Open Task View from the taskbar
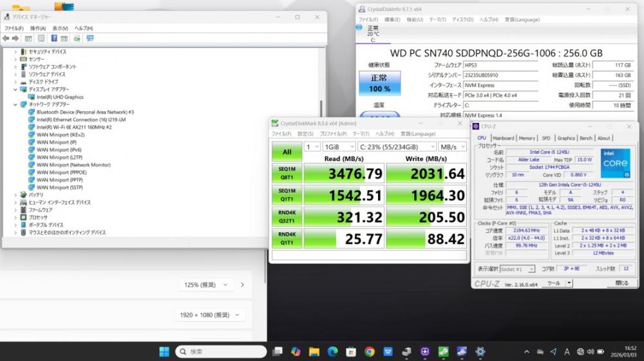 pyautogui.click(x=278, y=351)
